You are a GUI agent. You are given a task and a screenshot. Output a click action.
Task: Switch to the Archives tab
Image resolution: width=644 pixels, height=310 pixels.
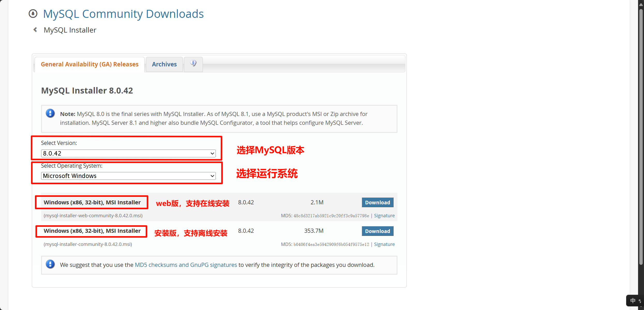[x=164, y=64]
